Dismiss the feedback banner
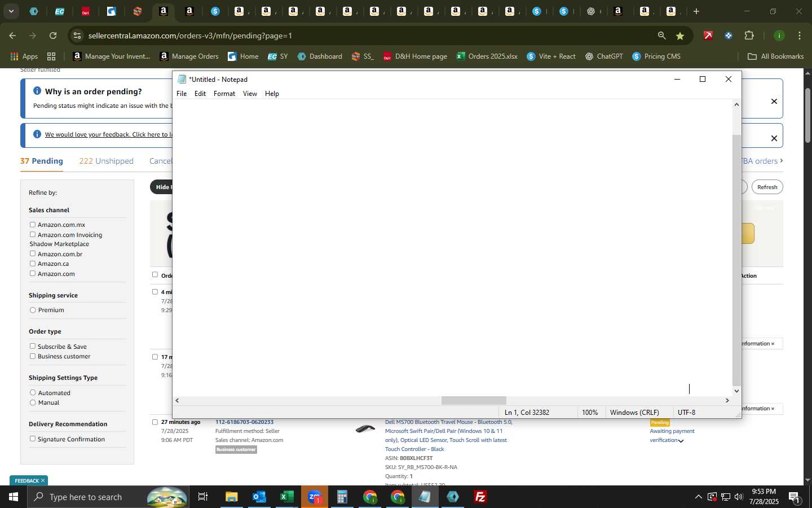The width and height of the screenshot is (812, 508). [x=774, y=138]
